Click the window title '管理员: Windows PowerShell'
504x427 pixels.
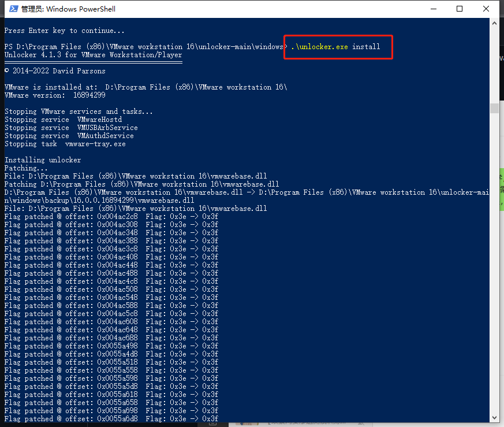click(x=68, y=9)
